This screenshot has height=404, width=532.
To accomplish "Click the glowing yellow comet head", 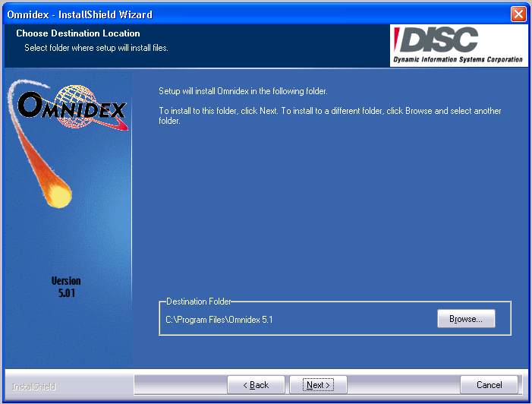I will tap(56, 195).
